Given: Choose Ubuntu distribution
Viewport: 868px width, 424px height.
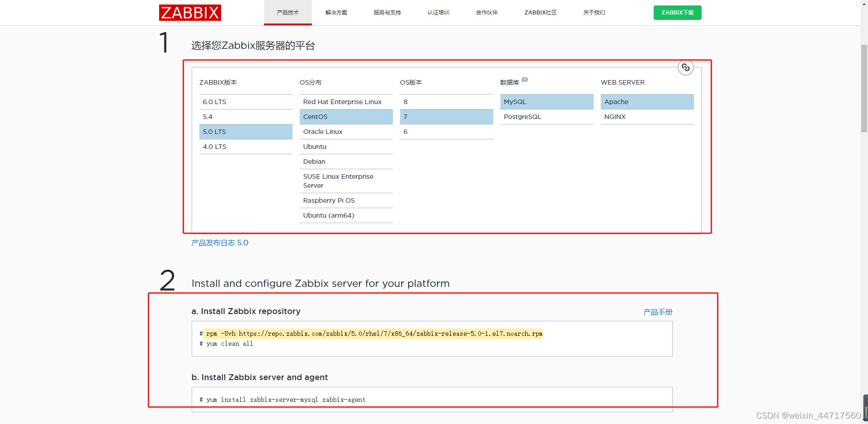Looking at the screenshot, I should [346, 147].
